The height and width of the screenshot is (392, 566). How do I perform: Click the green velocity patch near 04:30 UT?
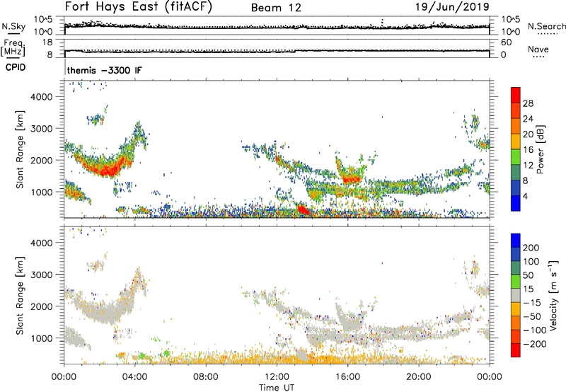[x=141, y=356]
